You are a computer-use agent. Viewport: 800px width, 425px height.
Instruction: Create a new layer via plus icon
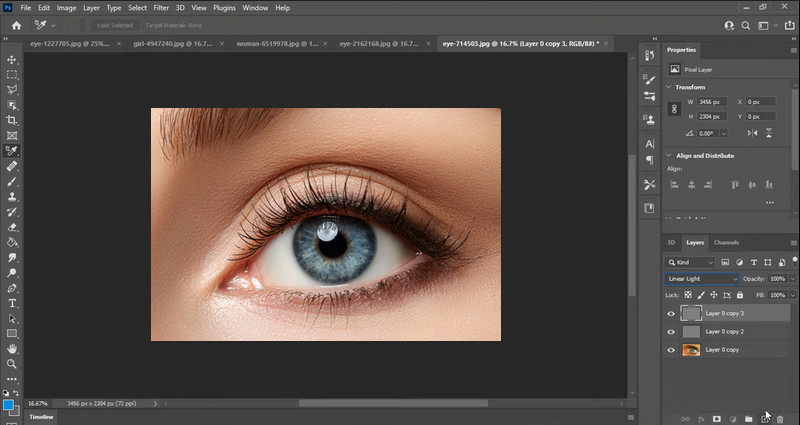pos(765,419)
